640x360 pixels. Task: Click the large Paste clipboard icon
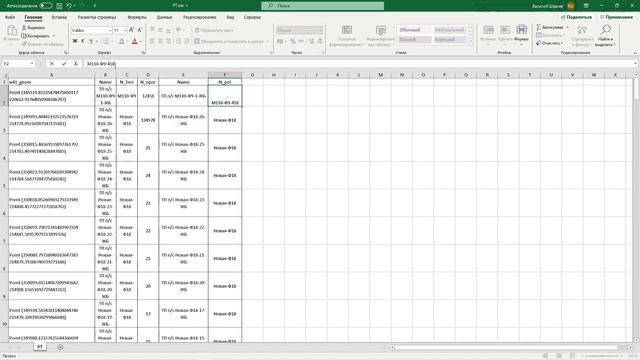pos(11,31)
